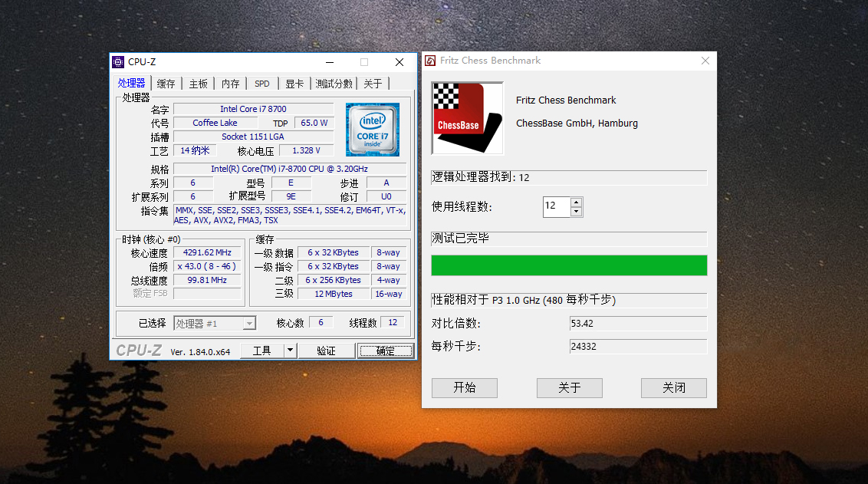
Task: Click the Intel Core i7 logo badge
Action: point(373,130)
